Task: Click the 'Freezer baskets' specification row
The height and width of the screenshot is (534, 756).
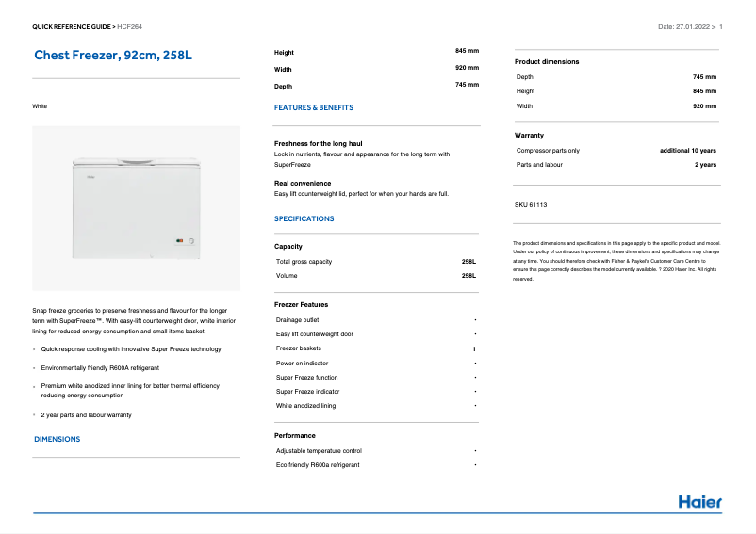Action: pos(299,348)
